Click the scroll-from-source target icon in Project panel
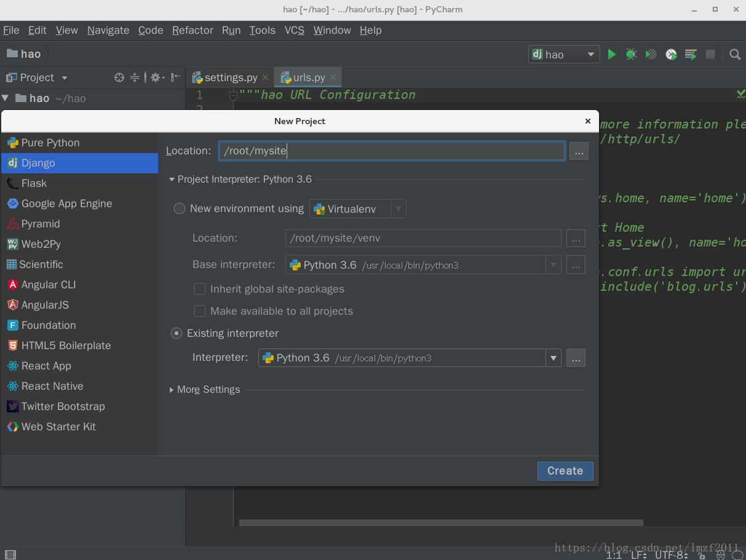746x560 pixels. (x=119, y=77)
